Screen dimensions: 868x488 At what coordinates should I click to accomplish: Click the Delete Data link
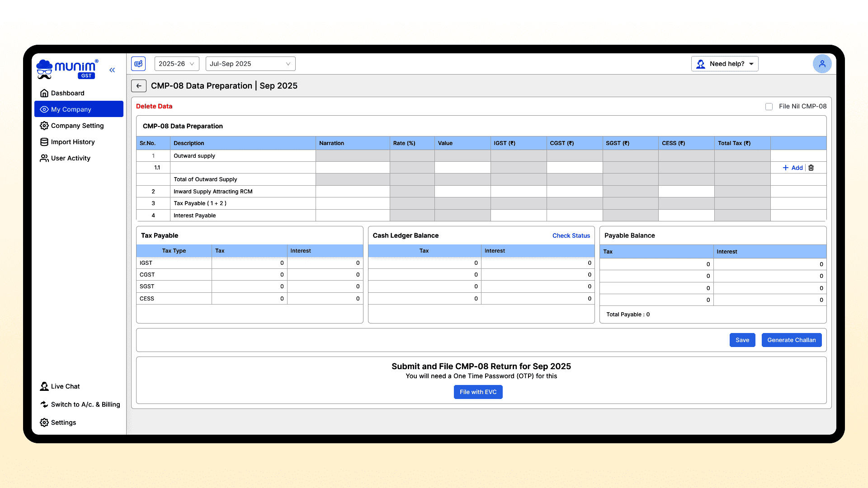(154, 106)
